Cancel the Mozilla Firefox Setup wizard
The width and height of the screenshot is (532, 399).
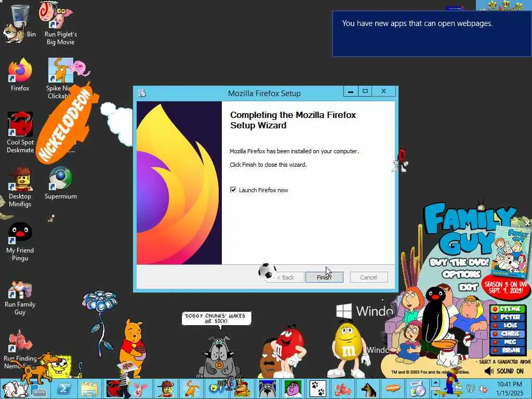tap(368, 277)
